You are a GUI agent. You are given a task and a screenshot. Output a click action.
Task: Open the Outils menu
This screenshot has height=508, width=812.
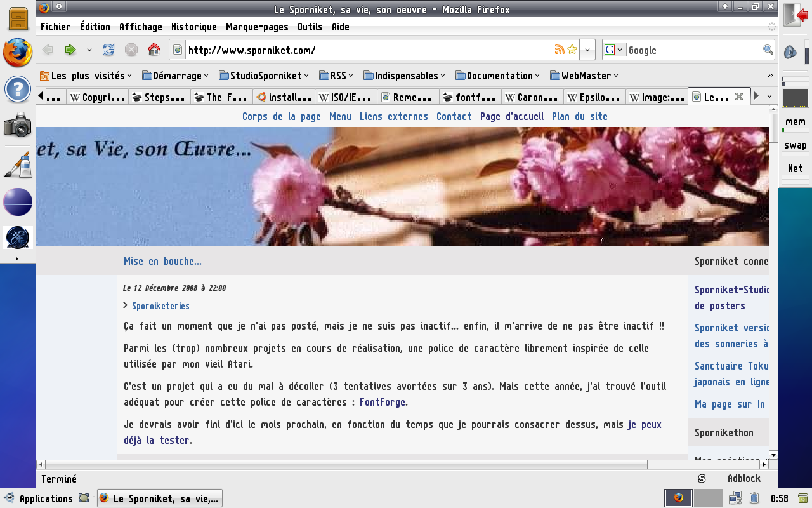pyautogui.click(x=310, y=27)
